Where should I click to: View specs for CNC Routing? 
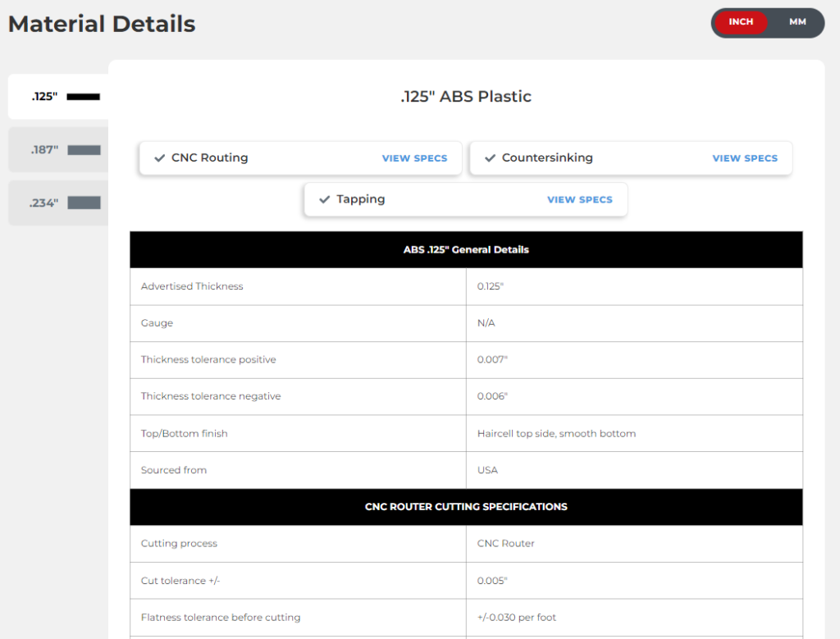click(414, 158)
